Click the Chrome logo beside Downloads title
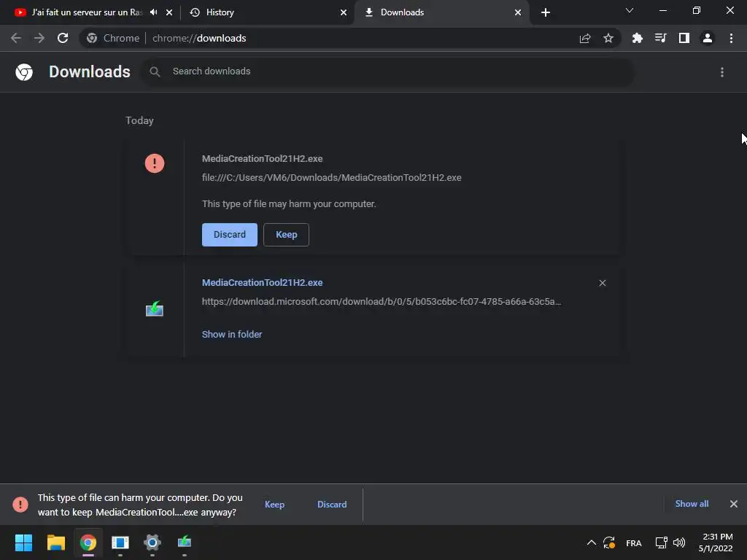The height and width of the screenshot is (560, 747). pos(24,72)
